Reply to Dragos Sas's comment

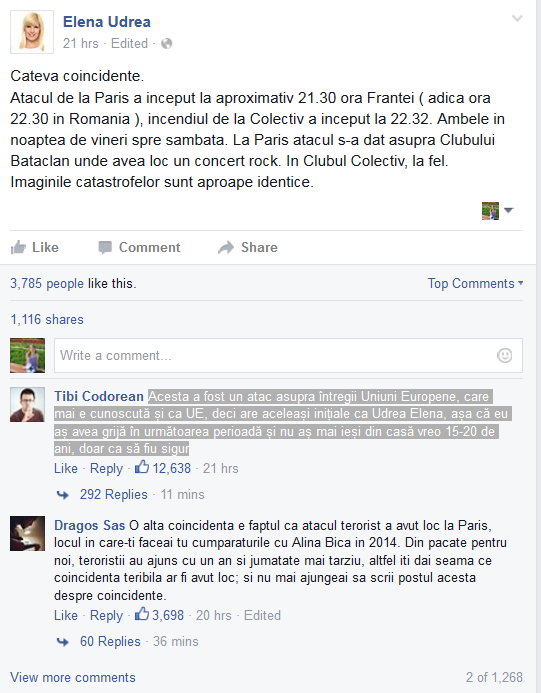click(106, 616)
